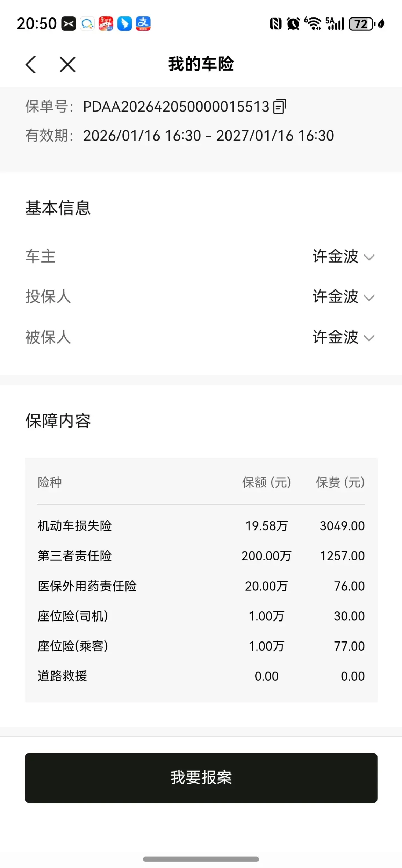
Task: Tap the alarm clock status icon
Action: [x=293, y=24]
